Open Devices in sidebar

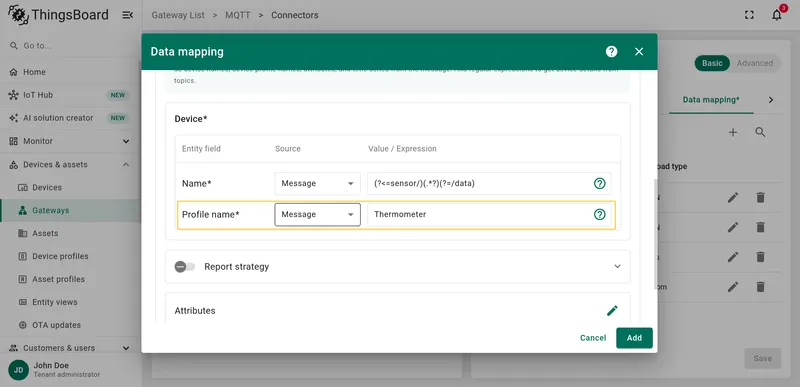(x=70, y=187)
